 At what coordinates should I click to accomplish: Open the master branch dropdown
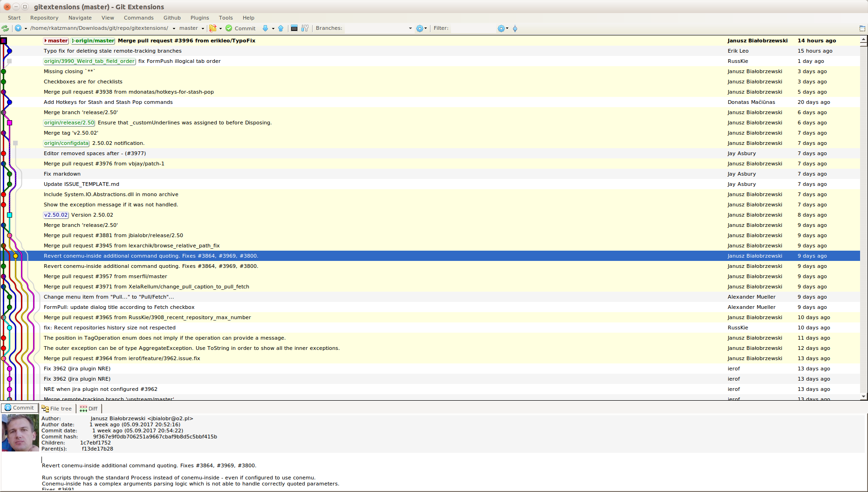[203, 28]
